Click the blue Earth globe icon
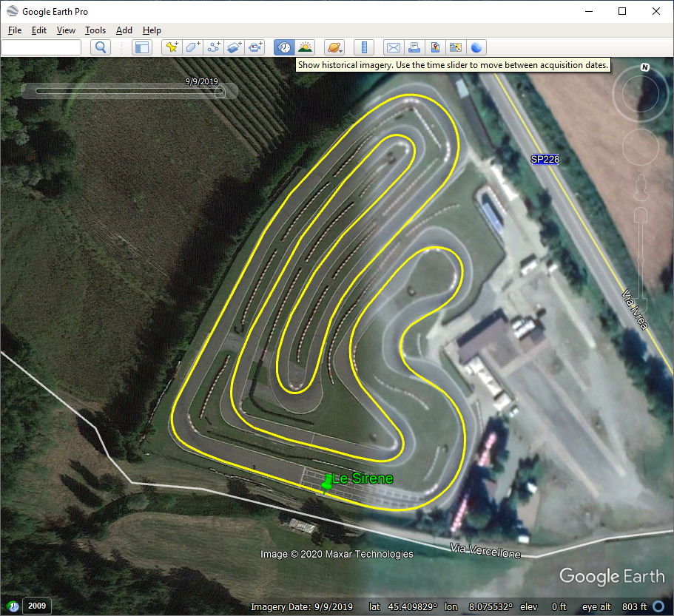Viewport: 674px width, 616px height. point(476,47)
